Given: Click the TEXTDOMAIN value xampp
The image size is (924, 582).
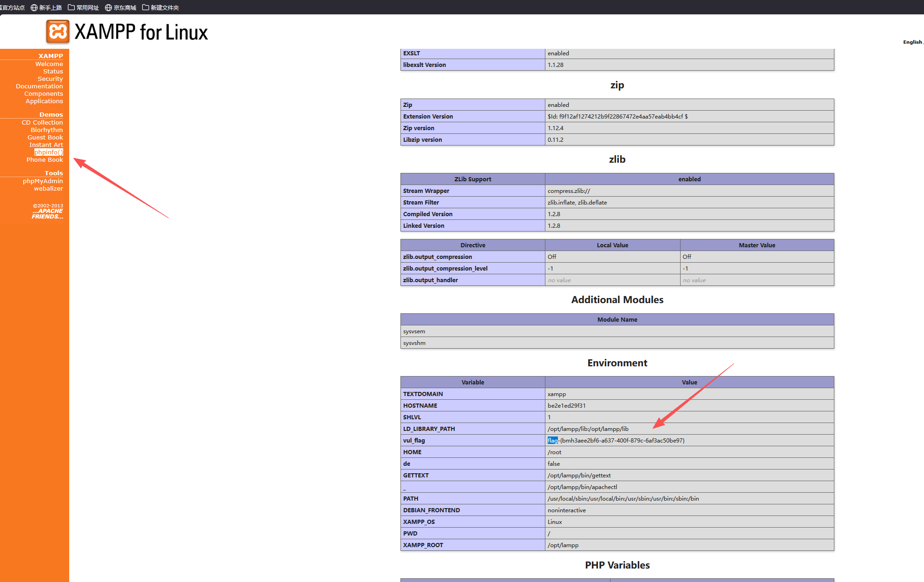Looking at the screenshot, I should tap(557, 394).
